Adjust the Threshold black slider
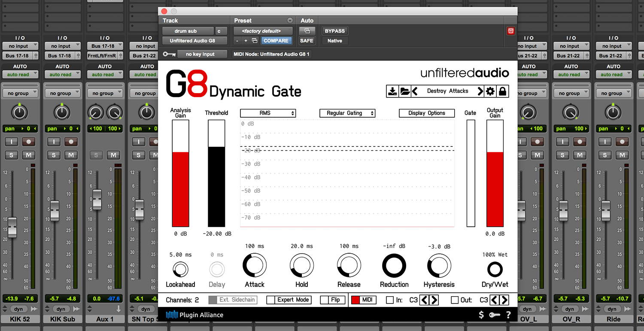Image resolution: width=644 pixels, height=331 pixels. pyautogui.click(x=216, y=173)
